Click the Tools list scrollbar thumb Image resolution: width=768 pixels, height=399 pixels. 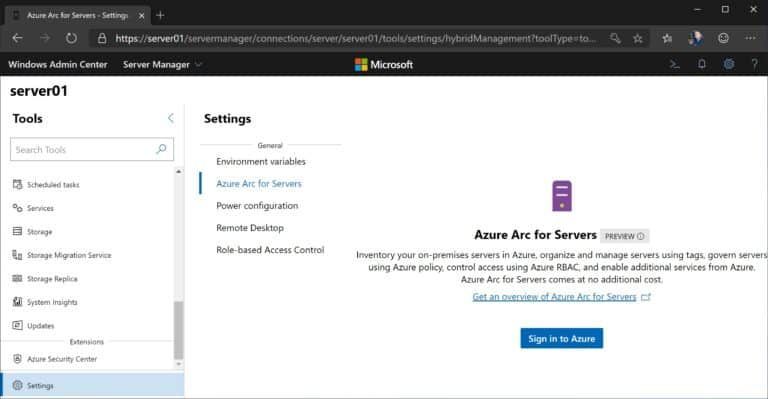[178, 330]
